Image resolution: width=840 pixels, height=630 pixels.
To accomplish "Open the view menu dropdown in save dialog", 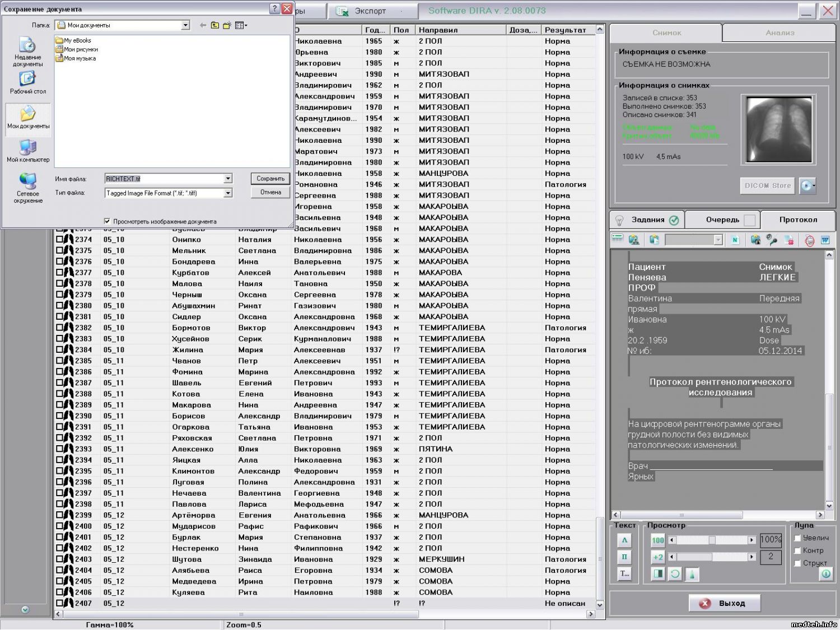I will (242, 25).
